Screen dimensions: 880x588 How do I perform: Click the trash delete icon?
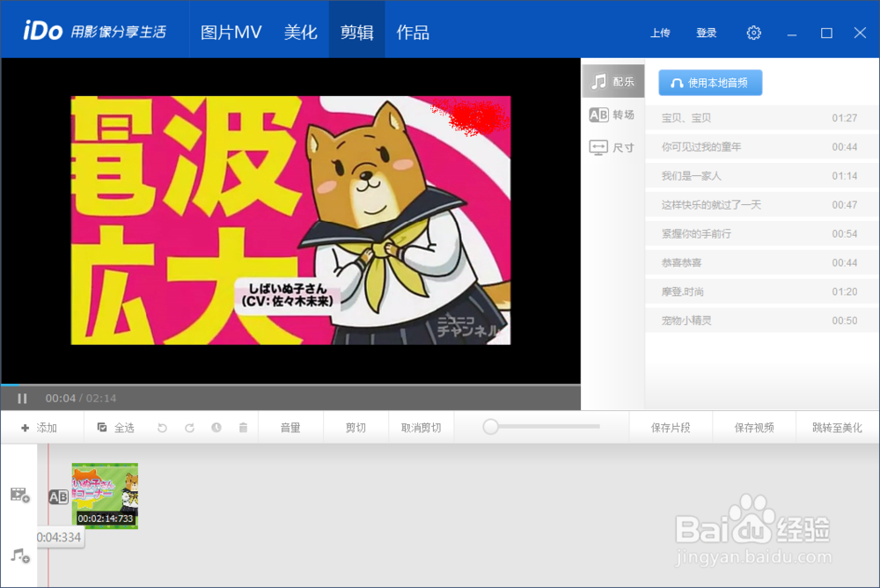pyautogui.click(x=243, y=428)
